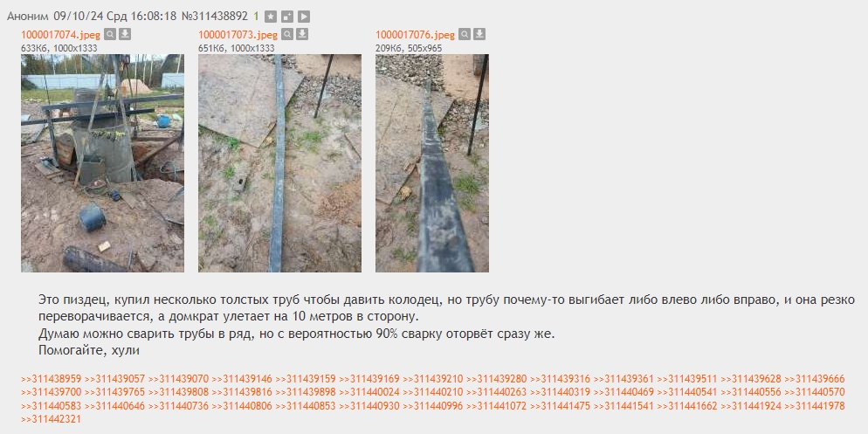Screen dimensions: 868x434
Task: Click the play icon in post header
Action: click(x=303, y=17)
